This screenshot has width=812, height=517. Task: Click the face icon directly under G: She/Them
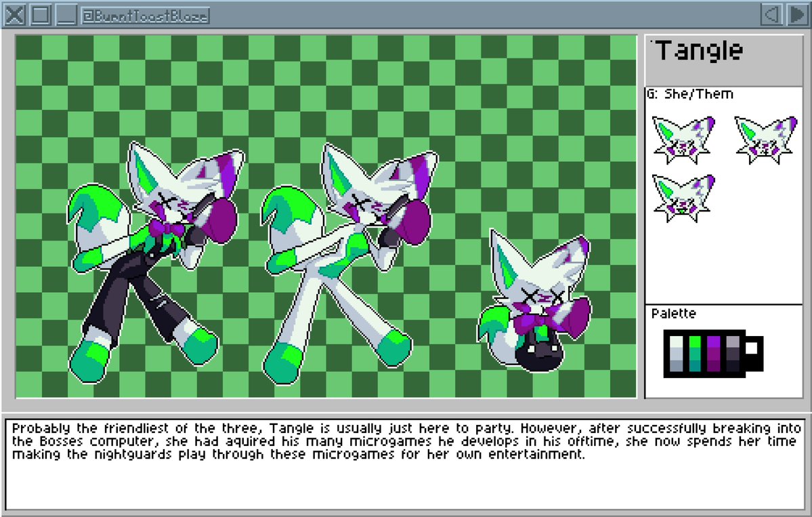683,139
